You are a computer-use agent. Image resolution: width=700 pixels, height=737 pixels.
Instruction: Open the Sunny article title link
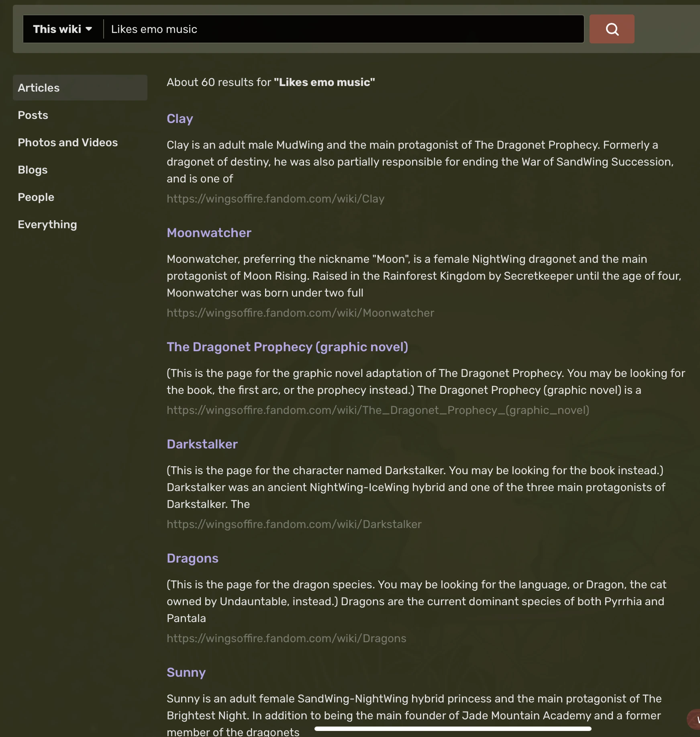[186, 672]
